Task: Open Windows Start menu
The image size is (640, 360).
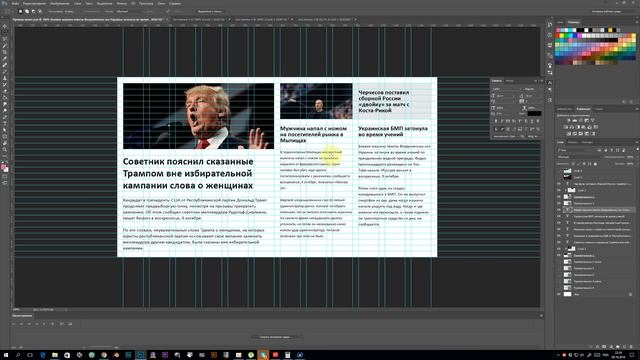Action: tap(6, 355)
